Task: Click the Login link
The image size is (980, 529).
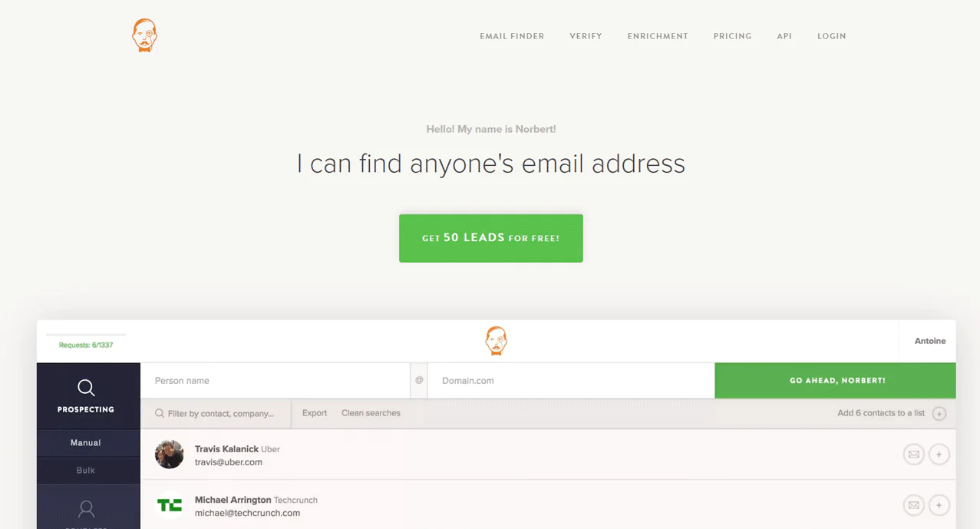Action: coord(832,36)
